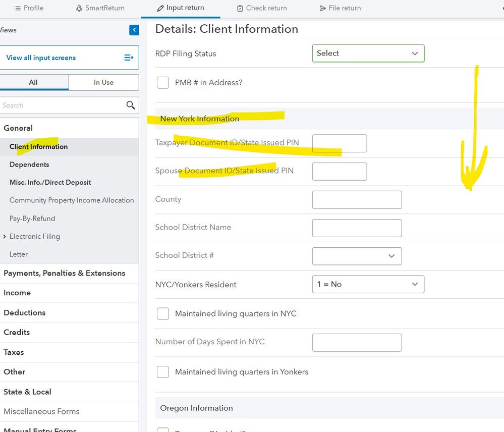
Task: Expand the Taxes section
Action: (x=69, y=352)
